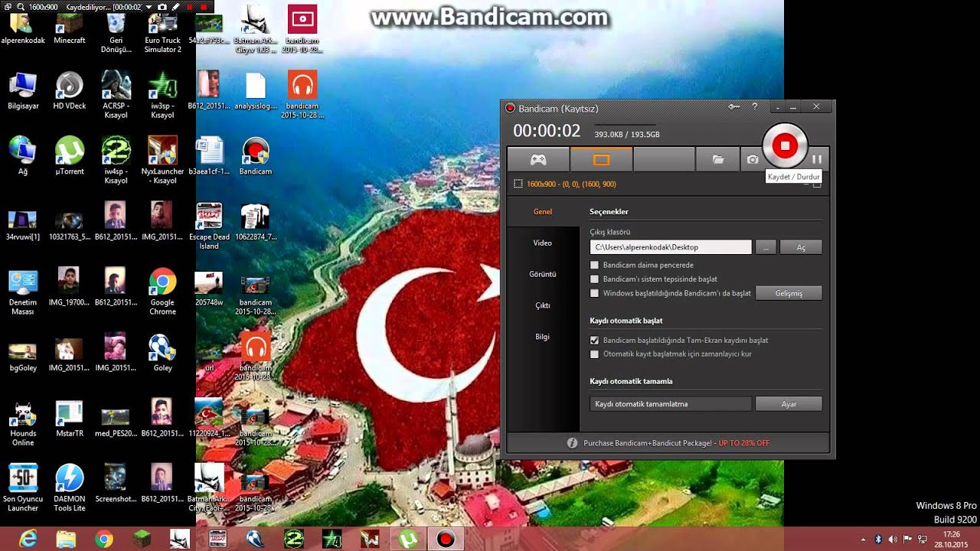
Task: Click the Kaydı otomatik tamamlatma field
Action: pos(671,404)
